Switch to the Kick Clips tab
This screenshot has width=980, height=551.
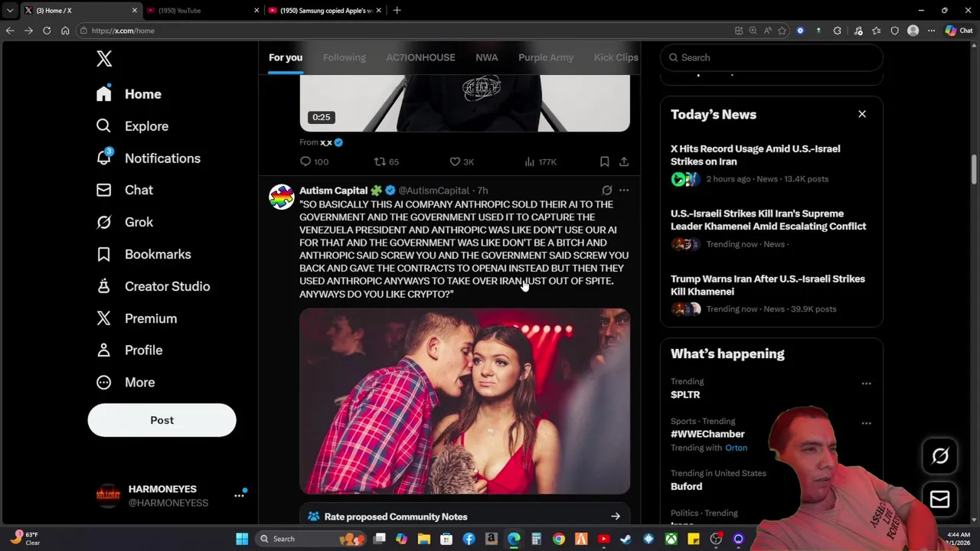[616, 57]
